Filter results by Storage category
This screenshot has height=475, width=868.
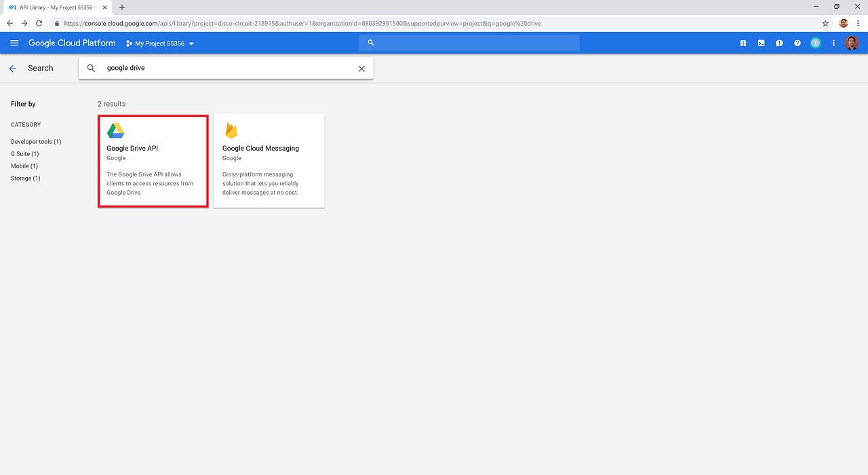[x=25, y=178]
